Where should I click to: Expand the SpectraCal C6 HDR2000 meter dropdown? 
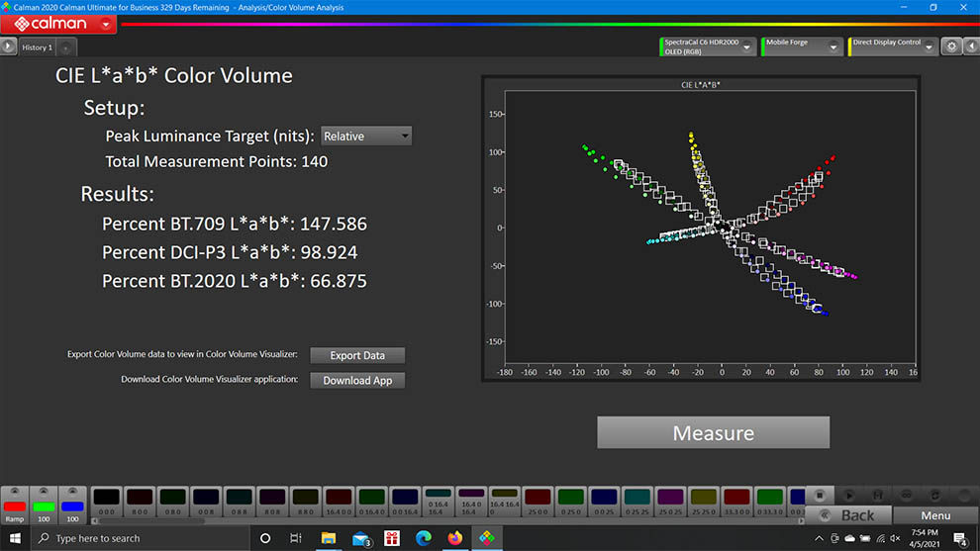(746, 46)
